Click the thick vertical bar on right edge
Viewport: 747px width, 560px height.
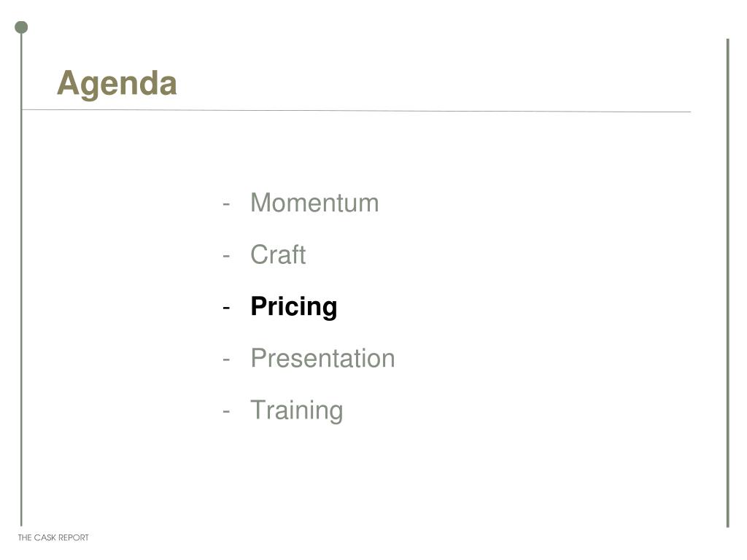pyautogui.click(x=728, y=284)
